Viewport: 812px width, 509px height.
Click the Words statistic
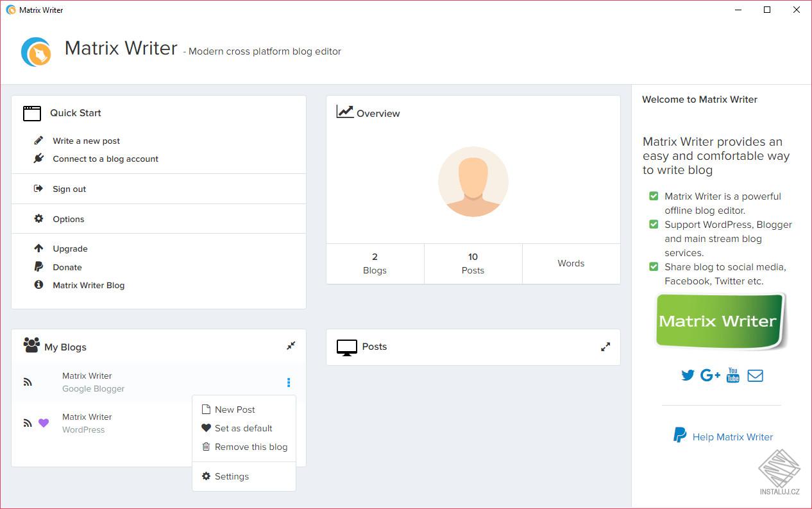571,263
